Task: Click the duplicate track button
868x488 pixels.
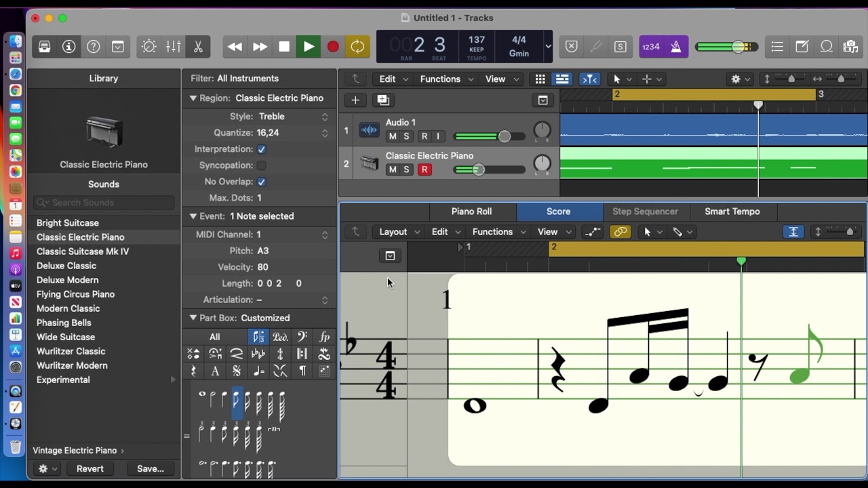Action: coord(383,100)
